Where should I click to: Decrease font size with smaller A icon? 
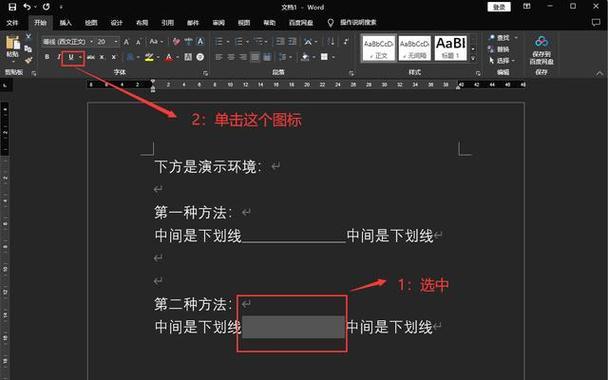[x=138, y=41]
